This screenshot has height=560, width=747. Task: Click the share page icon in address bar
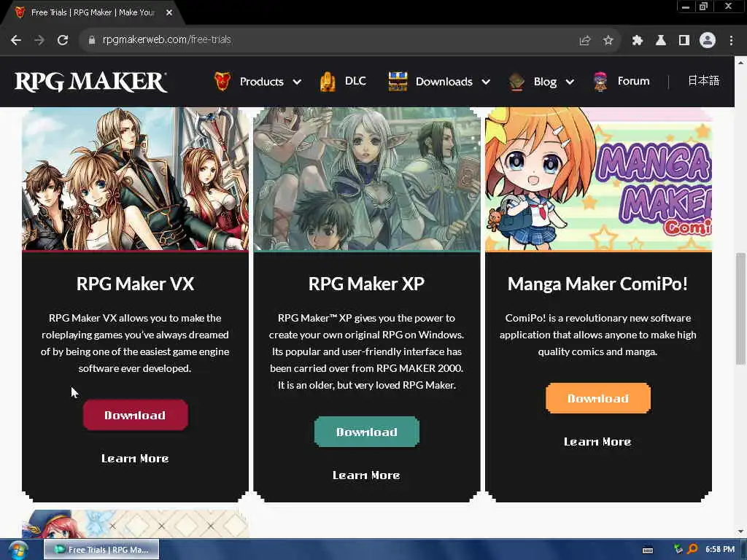click(584, 41)
